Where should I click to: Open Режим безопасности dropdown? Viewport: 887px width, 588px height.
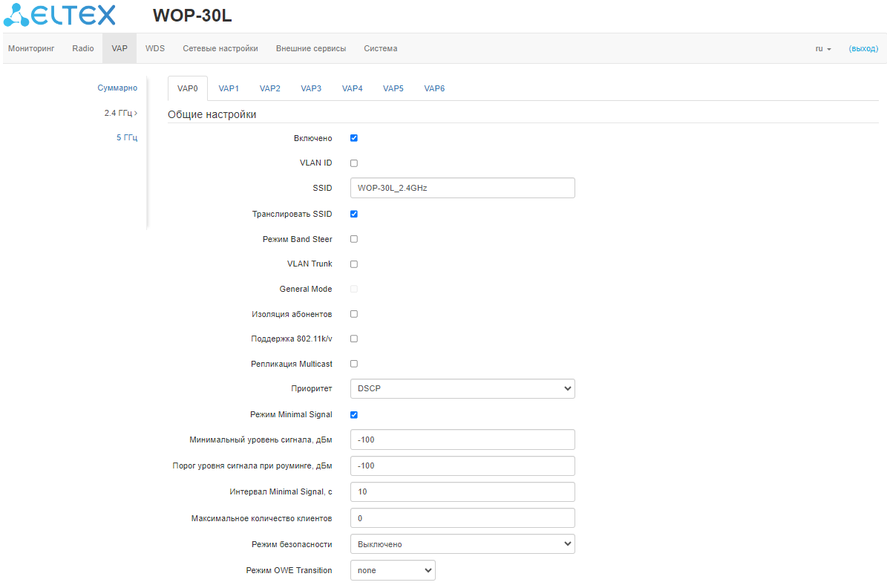point(462,544)
